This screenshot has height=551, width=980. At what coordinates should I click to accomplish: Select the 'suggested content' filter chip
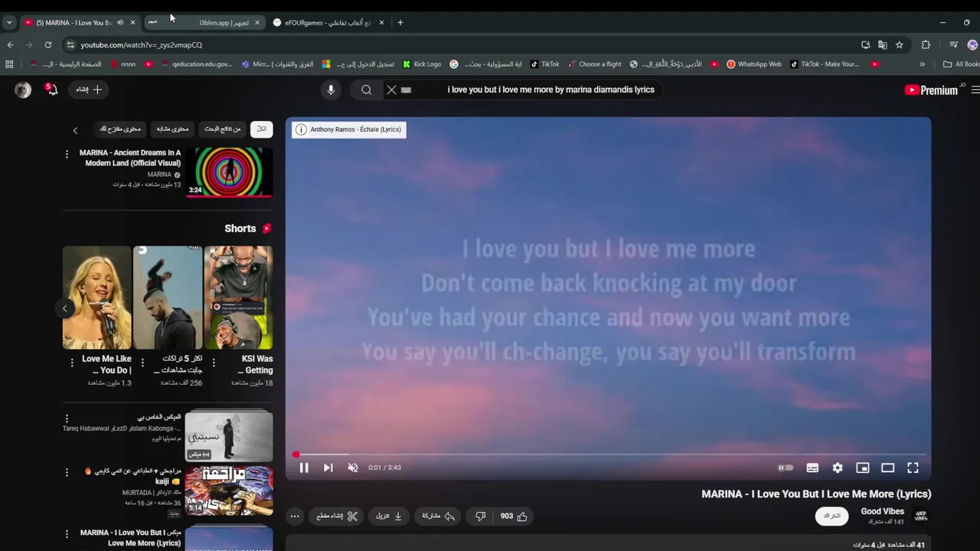tap(120, 129)
